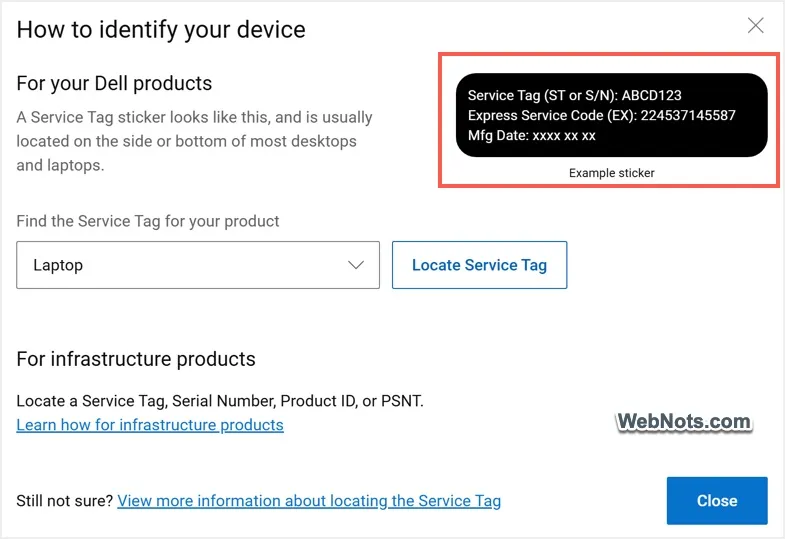Click the Service Tag ABCD123 sticker line
The width and height of the screenshot is (785, 539).
tap(574, 95)
